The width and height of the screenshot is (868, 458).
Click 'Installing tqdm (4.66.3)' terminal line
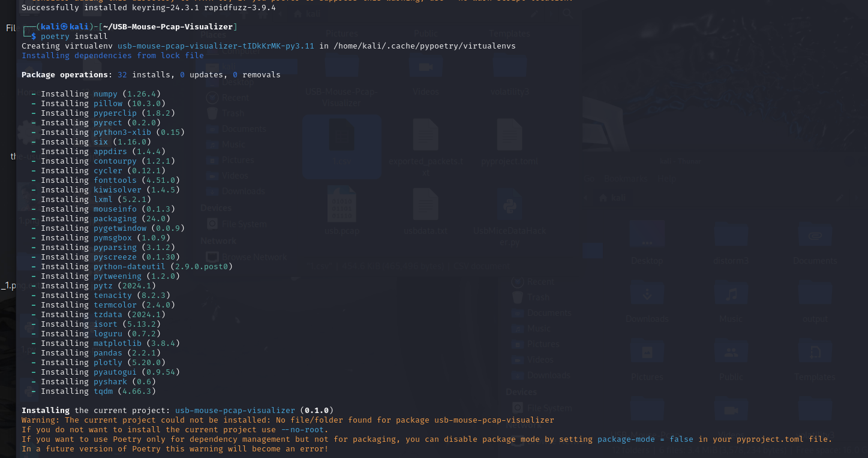tap(94, 391)
